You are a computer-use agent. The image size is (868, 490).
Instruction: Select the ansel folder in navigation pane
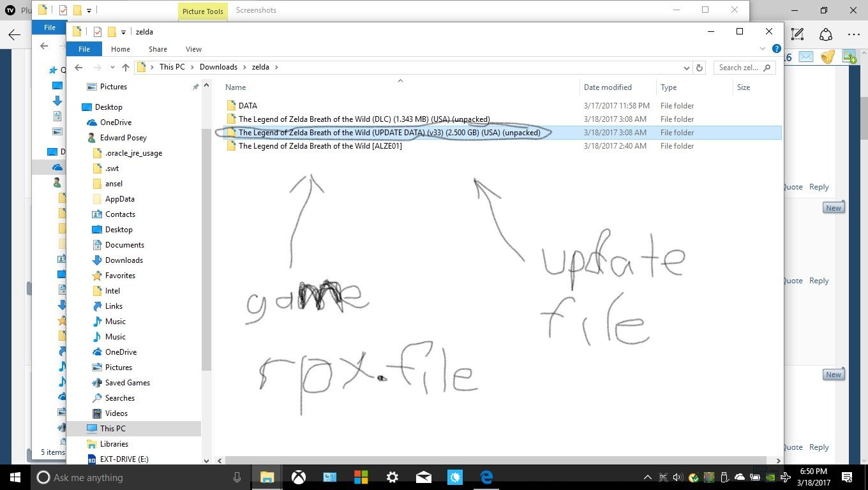(x=114, y=184)
